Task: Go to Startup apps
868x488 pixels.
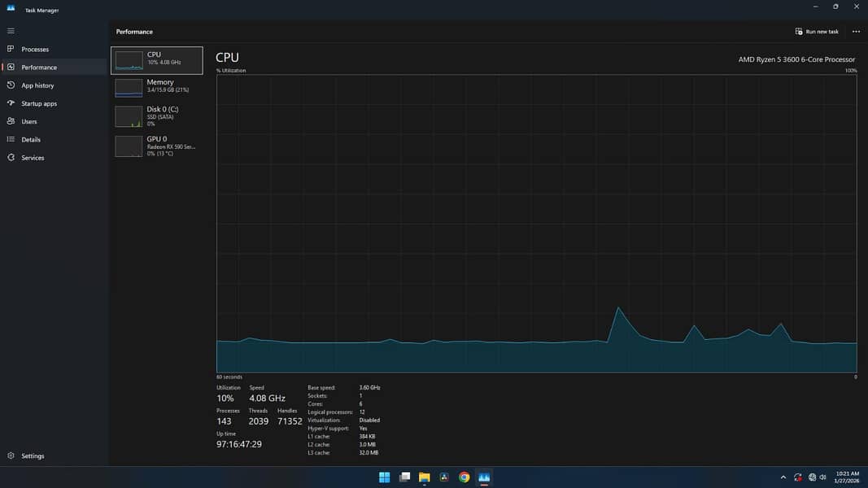Action: [39, 103]
